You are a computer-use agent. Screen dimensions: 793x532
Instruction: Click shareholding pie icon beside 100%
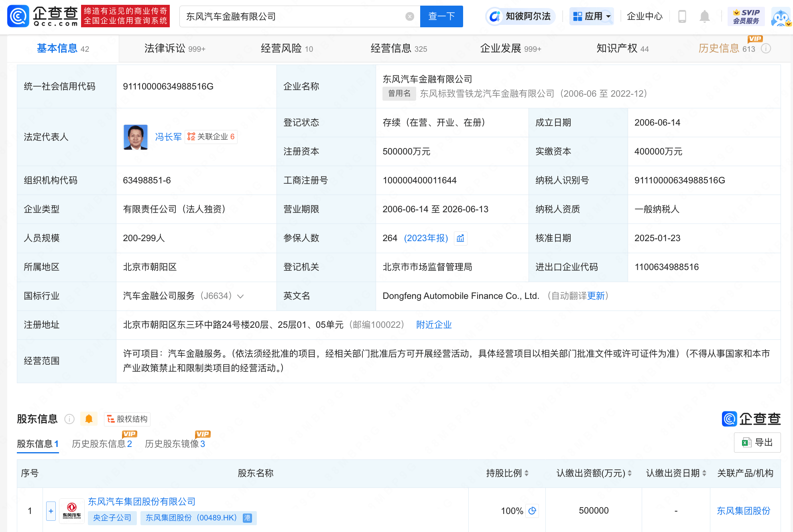tap(532, 511)
